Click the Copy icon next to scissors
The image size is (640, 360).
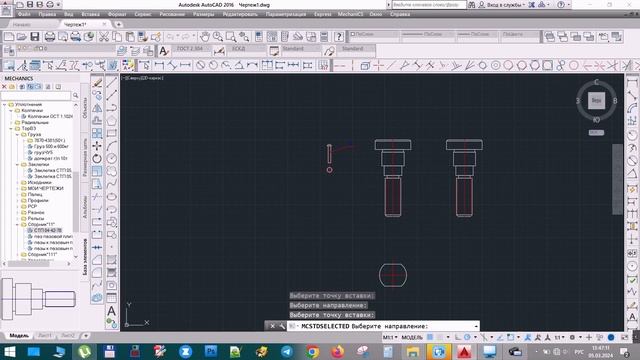pyautogui.click(x=117, y=37)
